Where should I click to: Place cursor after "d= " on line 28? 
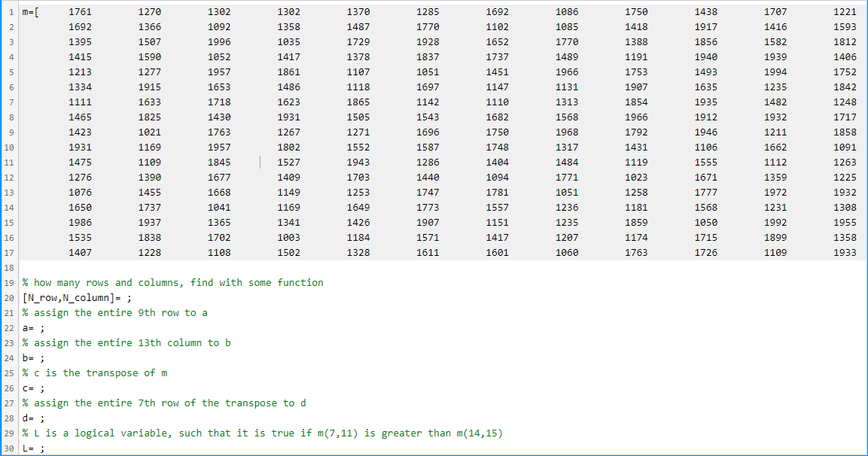point(36,418)
